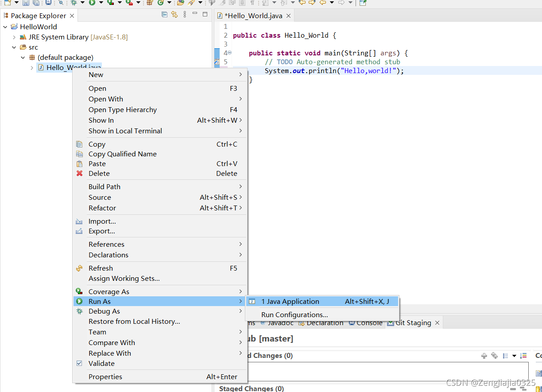Click Copy in context menu
542x392 pixels.
(160, 144)
